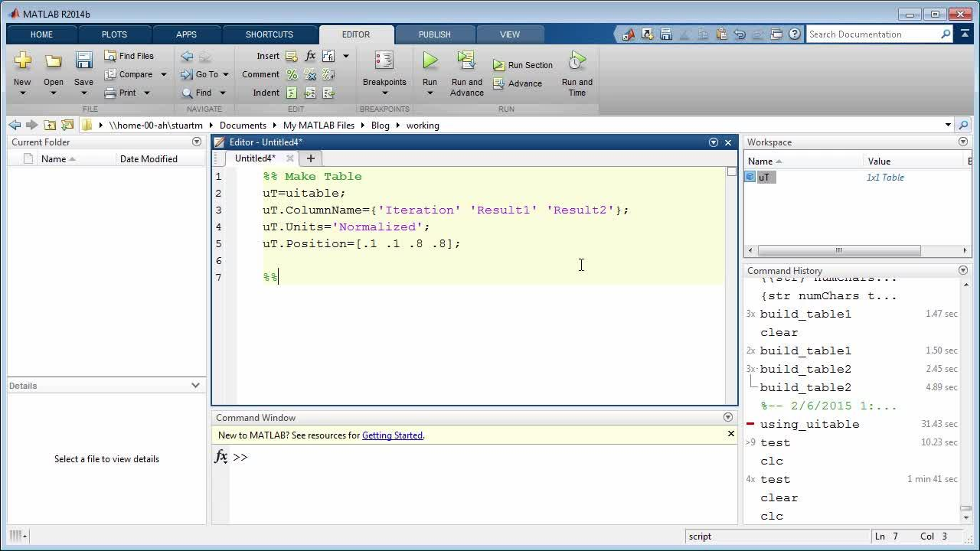Click the wrap comments icon

328,74
